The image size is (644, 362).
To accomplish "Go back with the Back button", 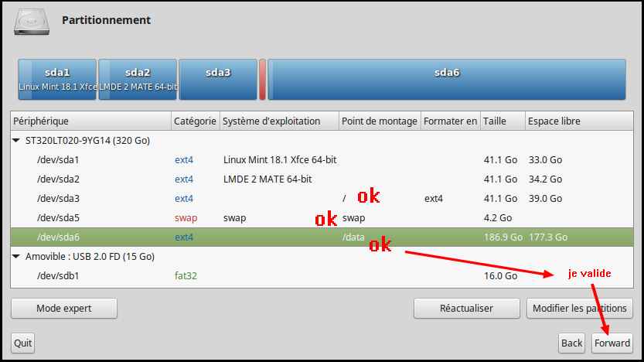I will coord(571,343).
